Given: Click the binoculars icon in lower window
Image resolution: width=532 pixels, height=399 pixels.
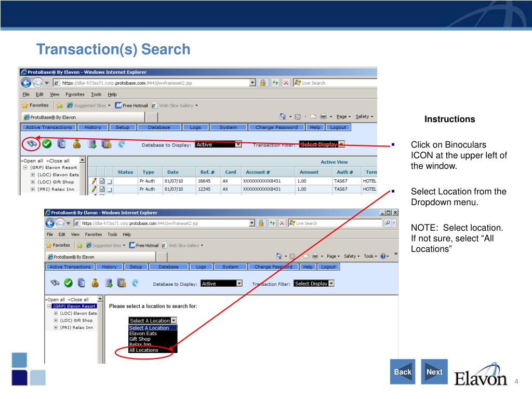Looking at the screenshot, I should tap(55, 283).
